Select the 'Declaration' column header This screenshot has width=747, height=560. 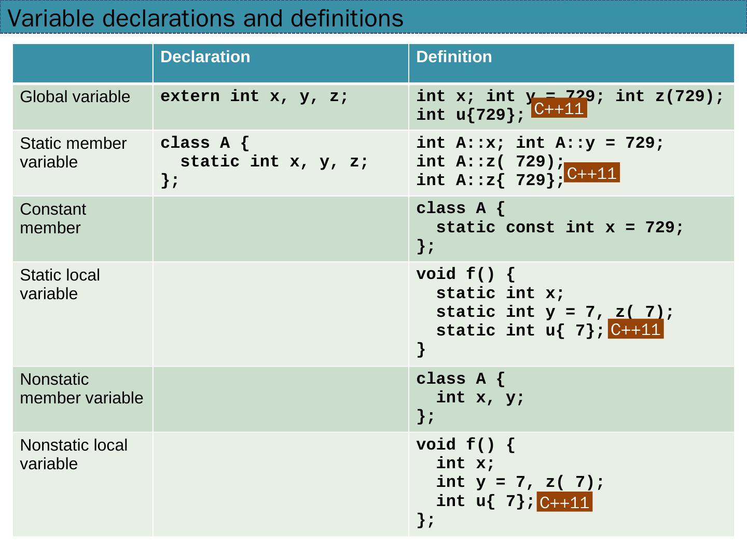tap(205, 57)
